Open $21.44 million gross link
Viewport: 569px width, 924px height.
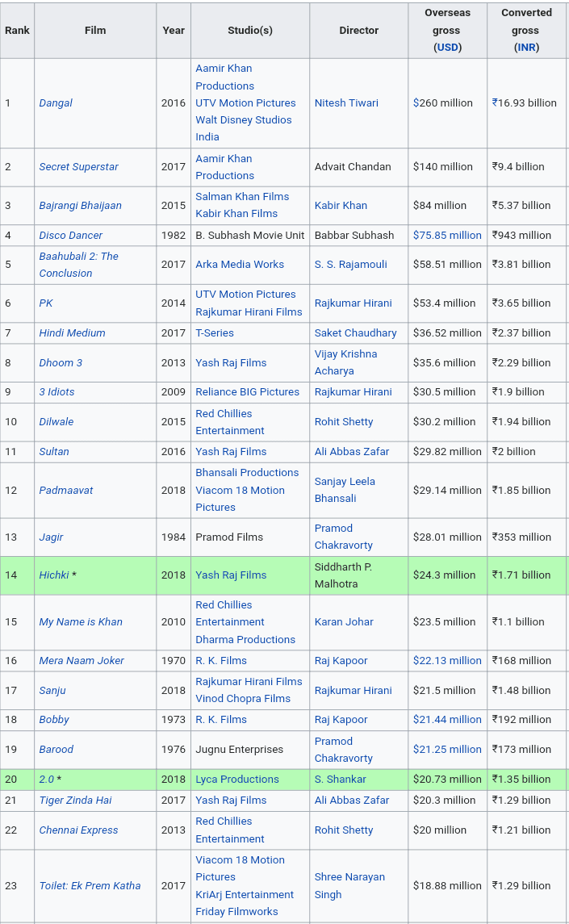(x=447, y=720)
